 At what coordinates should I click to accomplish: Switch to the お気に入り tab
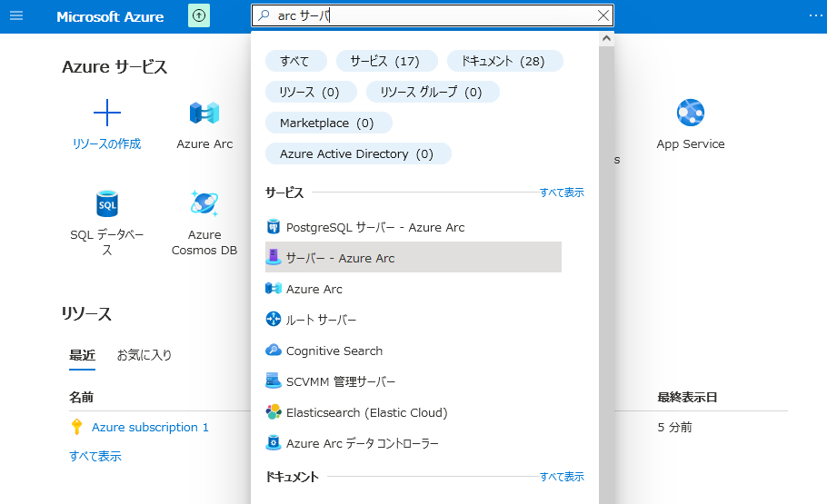tap(144, 355)
